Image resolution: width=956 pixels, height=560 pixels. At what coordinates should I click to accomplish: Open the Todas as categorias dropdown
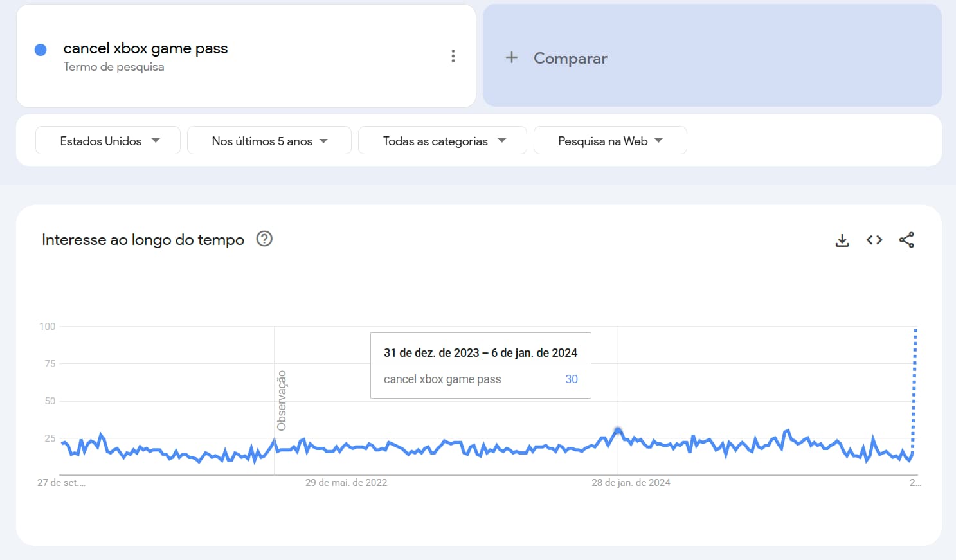(x=442, y=140)
